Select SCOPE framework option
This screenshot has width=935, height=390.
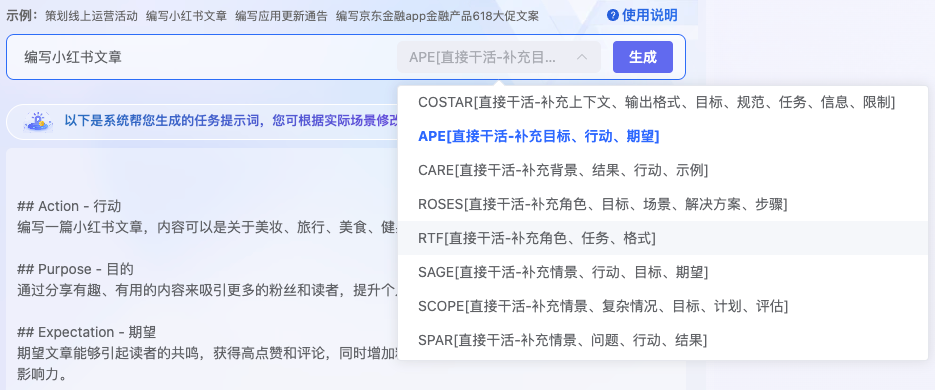(x=662, y=307)
